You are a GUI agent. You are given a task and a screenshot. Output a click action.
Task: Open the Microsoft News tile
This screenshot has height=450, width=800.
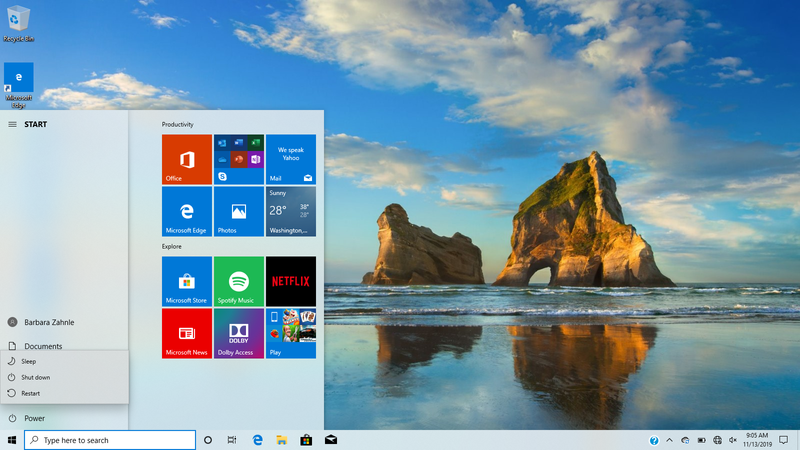pyautogui.click(x=187, y=333)
